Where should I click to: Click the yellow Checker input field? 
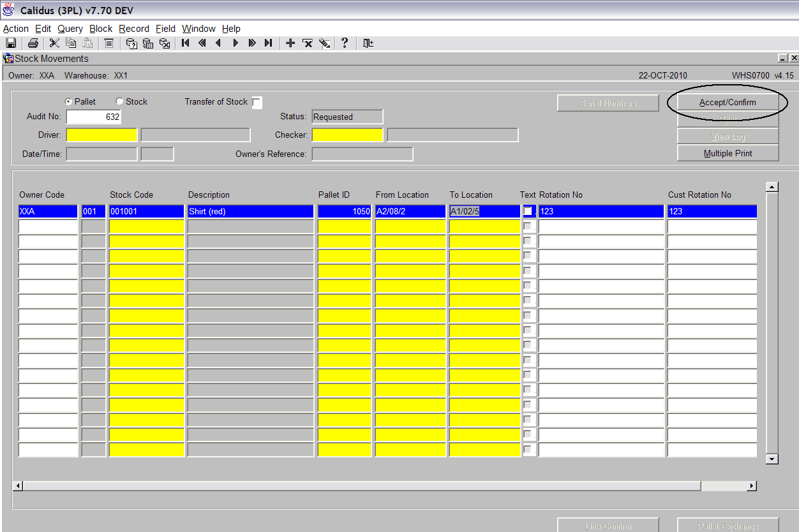coord(347,135)
